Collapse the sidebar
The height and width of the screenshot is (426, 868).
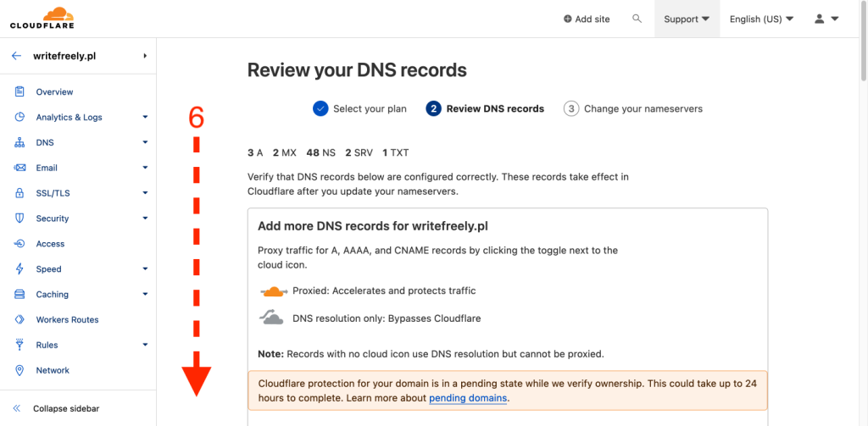[x=65, y=408]
